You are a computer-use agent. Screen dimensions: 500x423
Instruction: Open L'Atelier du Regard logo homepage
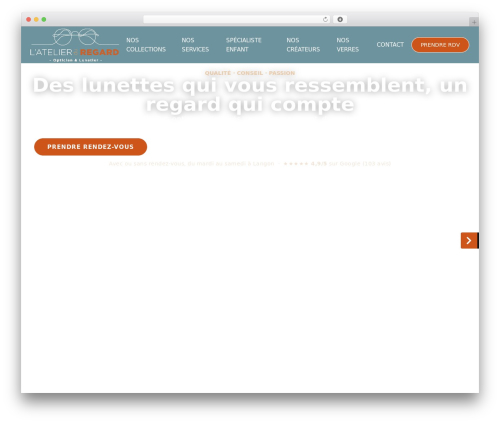point(74,45)
